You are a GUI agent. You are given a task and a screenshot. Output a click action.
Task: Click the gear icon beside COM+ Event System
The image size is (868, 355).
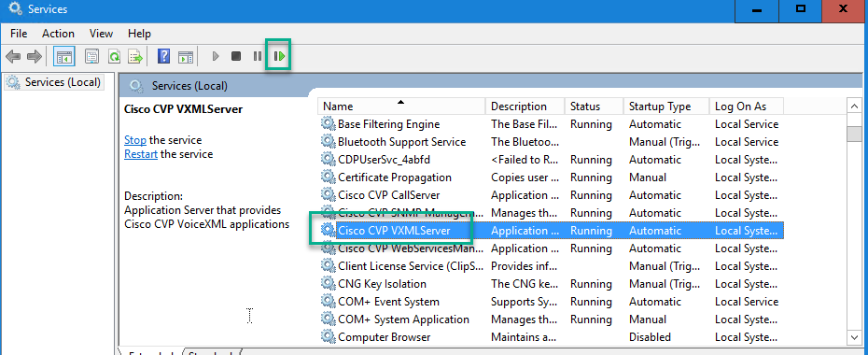pyautogui.click(x=329, y=301)
